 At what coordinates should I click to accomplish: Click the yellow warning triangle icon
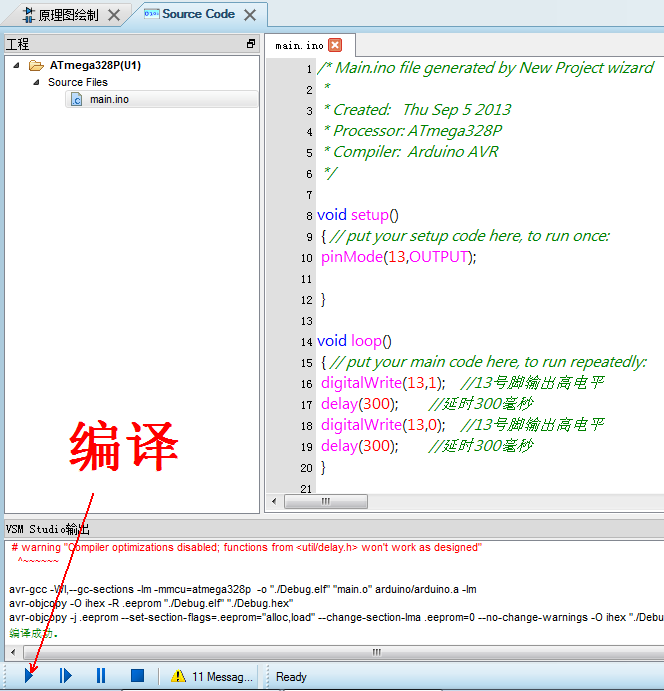coord(178,676)
